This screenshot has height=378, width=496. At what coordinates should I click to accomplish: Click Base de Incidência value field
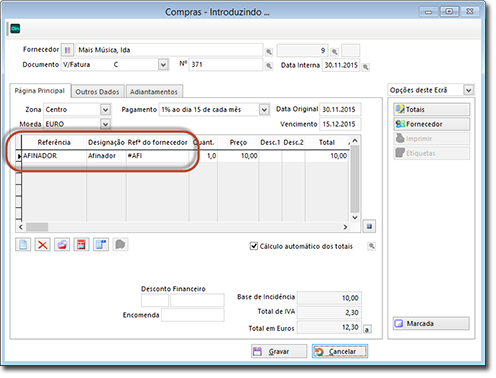329,298
